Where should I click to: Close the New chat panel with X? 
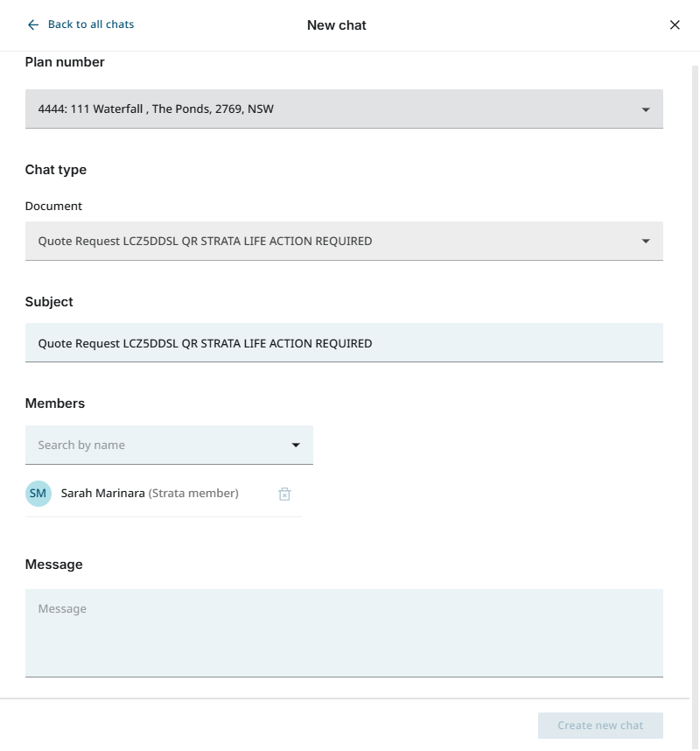coord(675,25)
